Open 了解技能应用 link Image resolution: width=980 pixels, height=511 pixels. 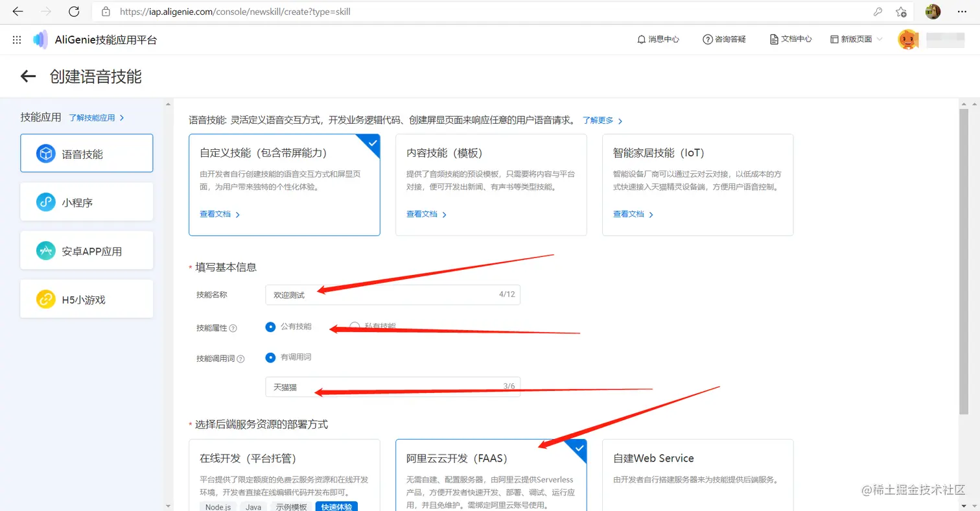click(x=97, y=118)
